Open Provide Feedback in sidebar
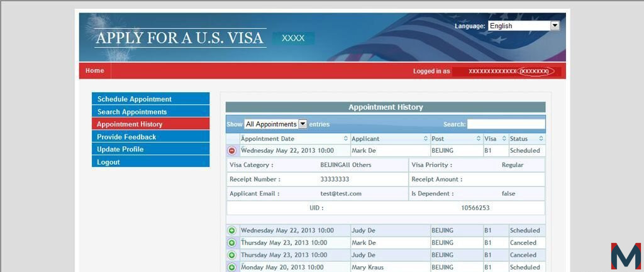644x272 pixels. point(151,136)
